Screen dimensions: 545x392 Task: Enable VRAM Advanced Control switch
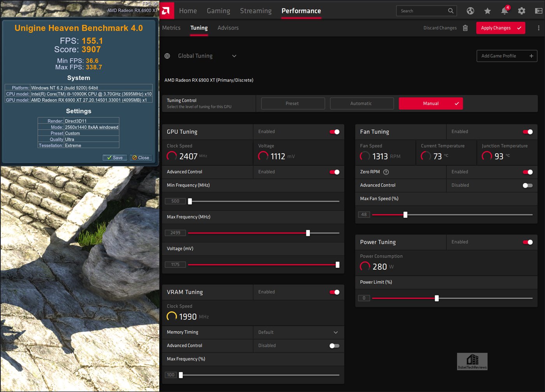point(334,346)
